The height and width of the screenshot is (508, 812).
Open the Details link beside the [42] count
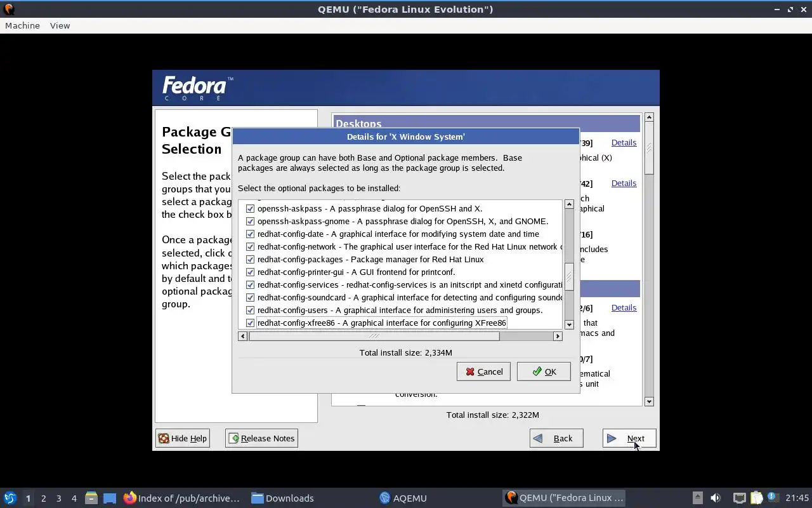pos(624,184)
